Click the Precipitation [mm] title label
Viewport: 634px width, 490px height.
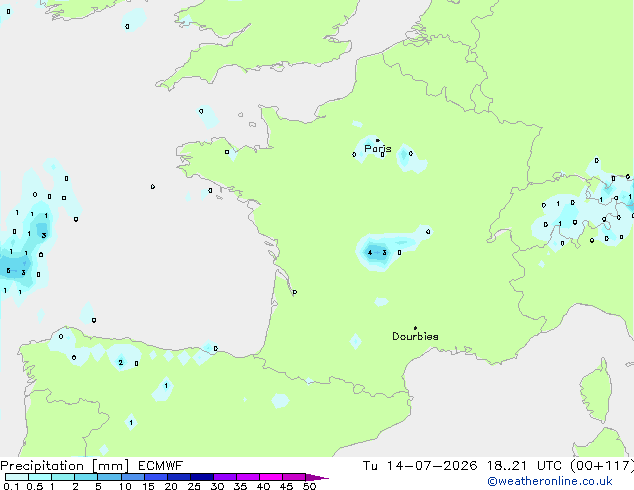coord(65,466)
